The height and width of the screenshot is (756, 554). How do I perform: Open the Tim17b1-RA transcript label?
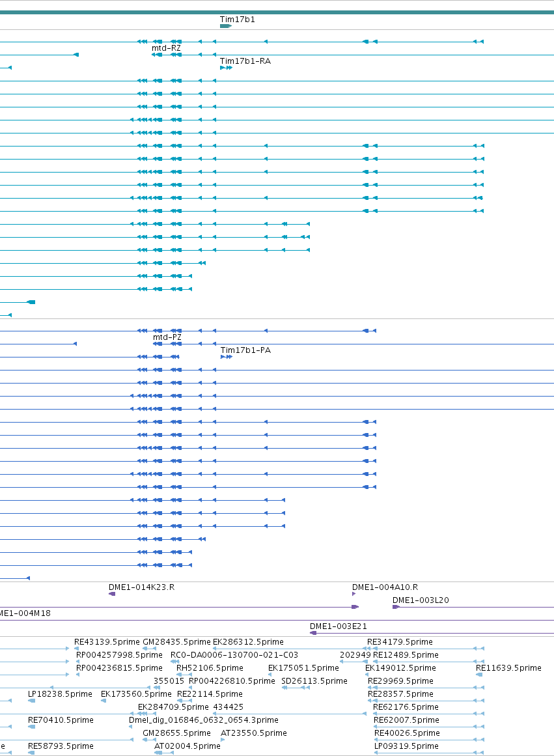click(245, 61)
